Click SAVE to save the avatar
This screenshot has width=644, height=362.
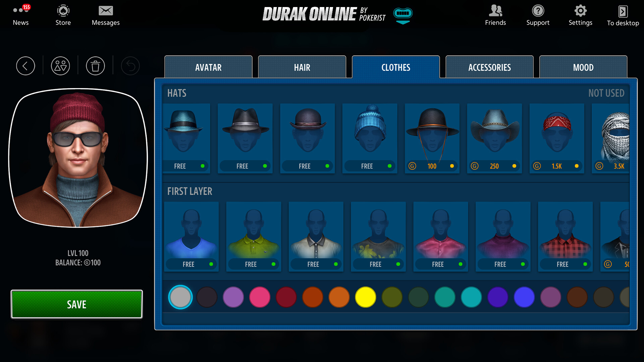pyautogui.click(x=76, y=304)
